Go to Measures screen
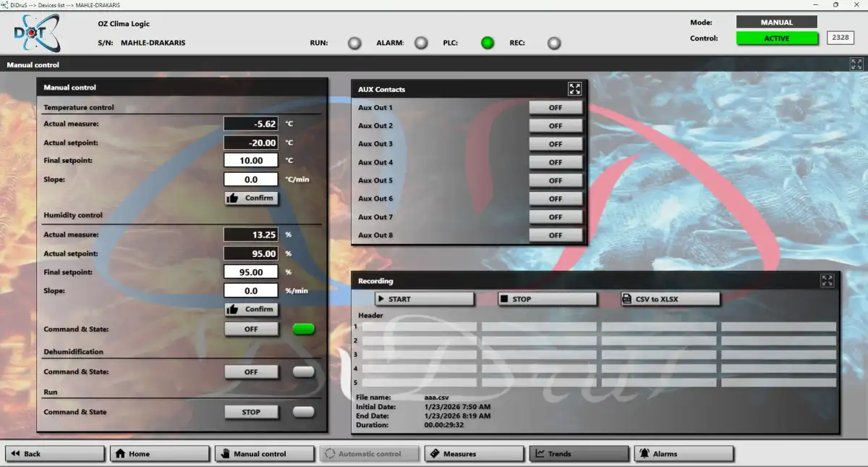 point(474,454)
